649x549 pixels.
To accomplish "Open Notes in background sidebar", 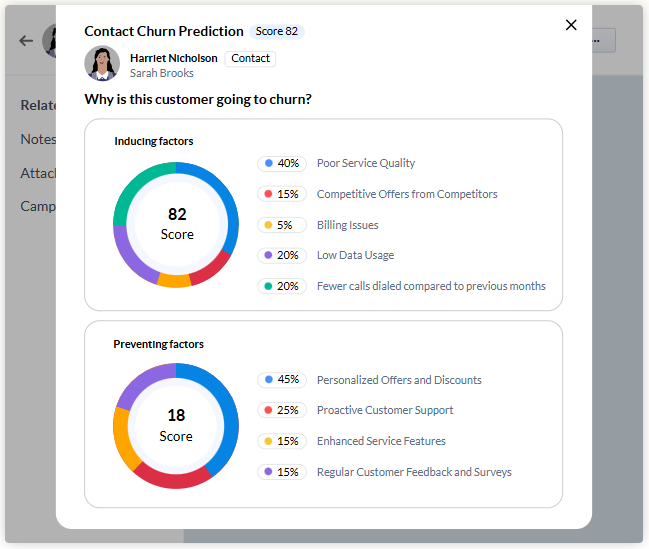I will point(38,140).
